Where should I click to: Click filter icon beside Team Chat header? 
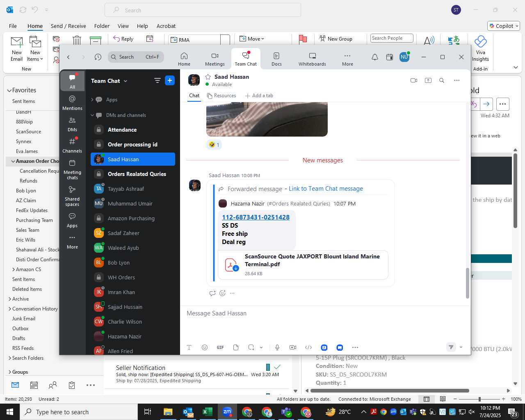157,80
